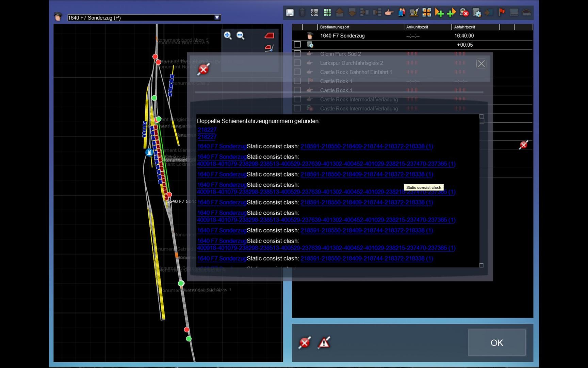Screen dimensions: 588x368
Task: Click the passengers (two people) toolbar icon
Action: tap(402, 13)
